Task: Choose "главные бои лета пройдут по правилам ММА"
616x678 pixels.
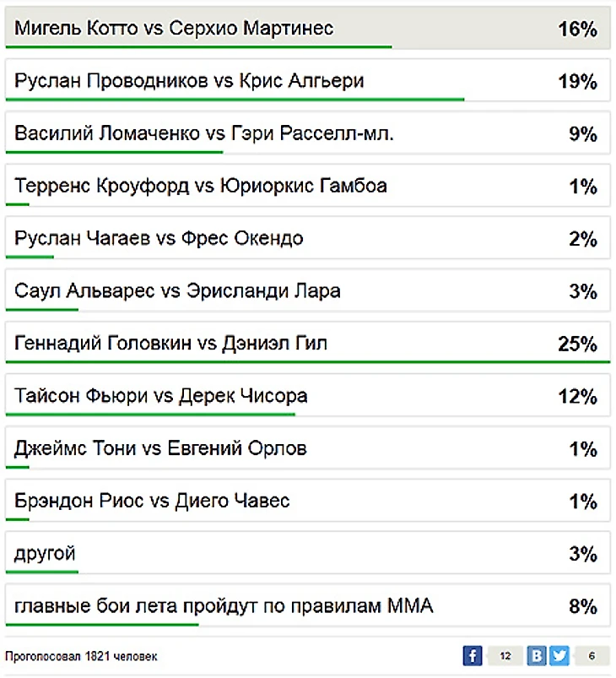Action: click(224, 605)
